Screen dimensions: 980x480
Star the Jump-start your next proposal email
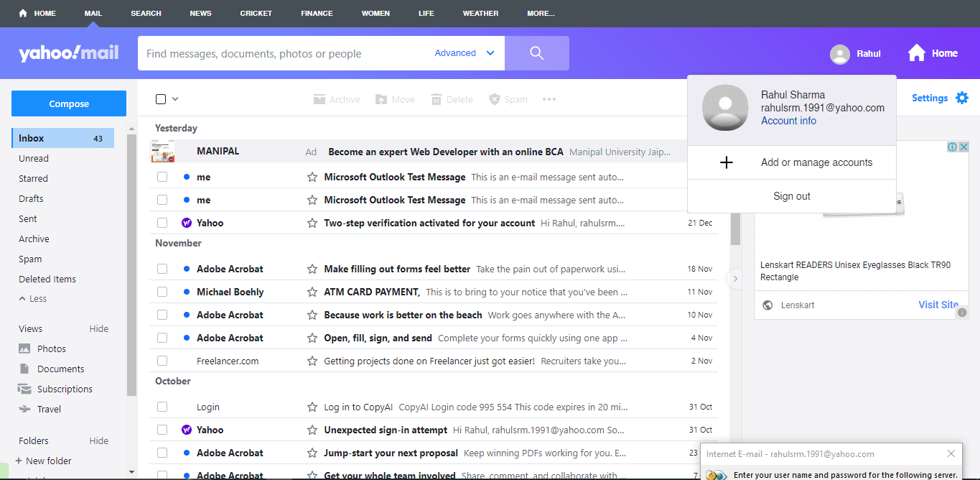312,453
